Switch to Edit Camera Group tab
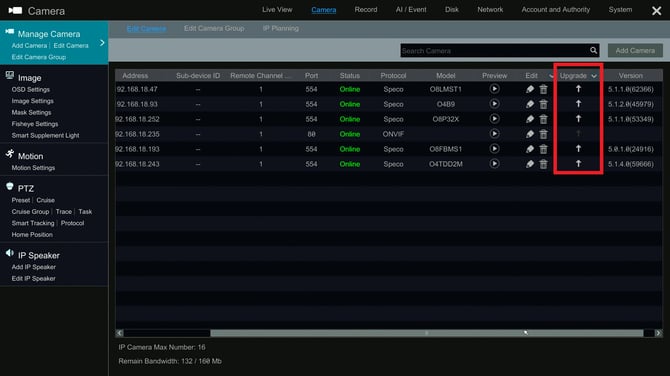The width and height of the screenshot is (670, 376). (x=214, y=28)
